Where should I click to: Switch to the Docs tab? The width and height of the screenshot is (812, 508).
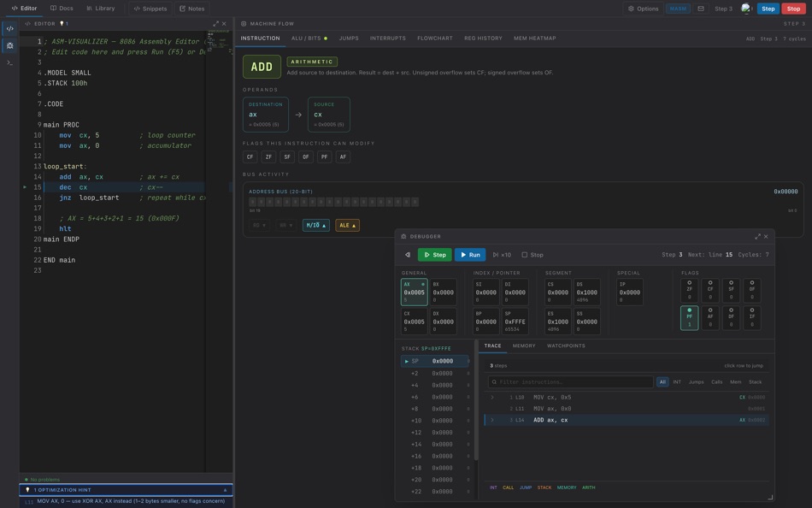tap(62, 9)
